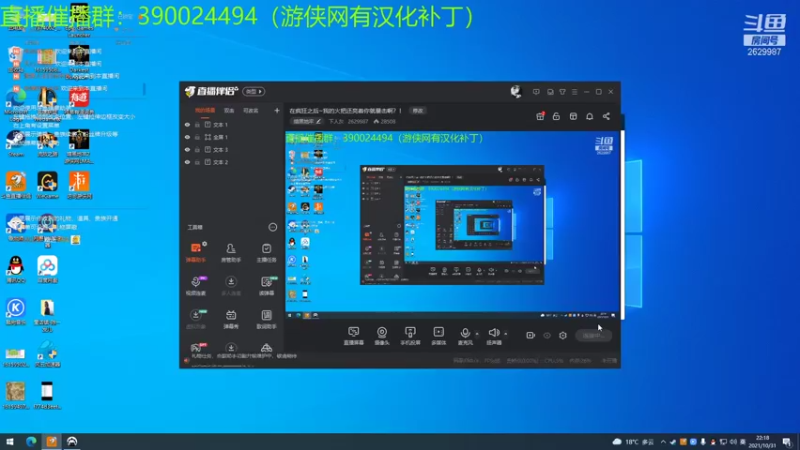Add a new scene with plus icon
Image resolution: width=800 pixels, height=450 pixels.
click(x=277, y=111)
